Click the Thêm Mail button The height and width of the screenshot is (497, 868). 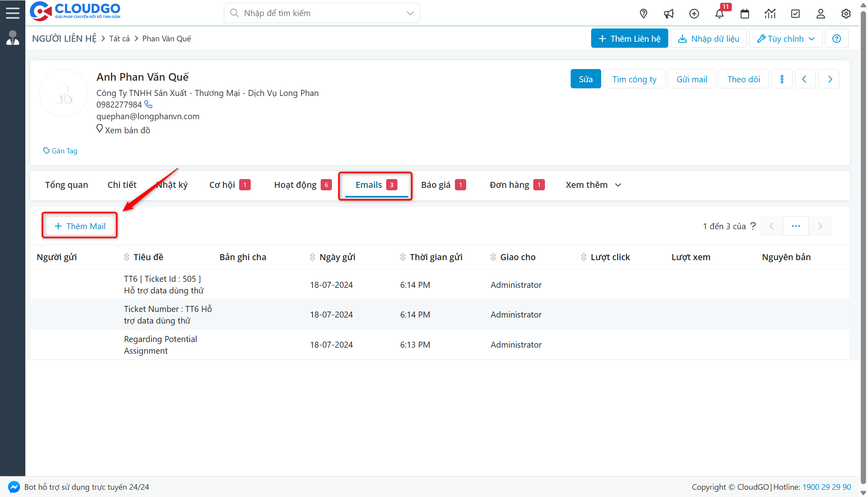tap(80, 226)
